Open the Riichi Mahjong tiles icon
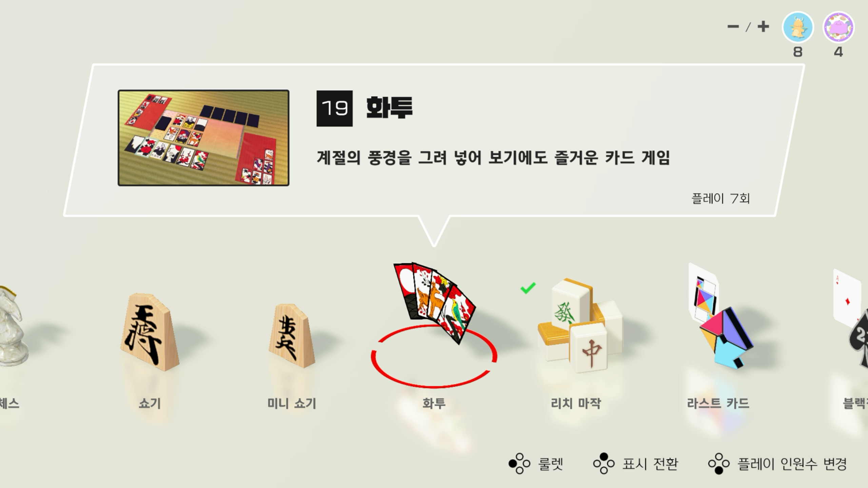The width and height of the screenshot is (868, 488). pyautogui.click(x=580, y=325)
